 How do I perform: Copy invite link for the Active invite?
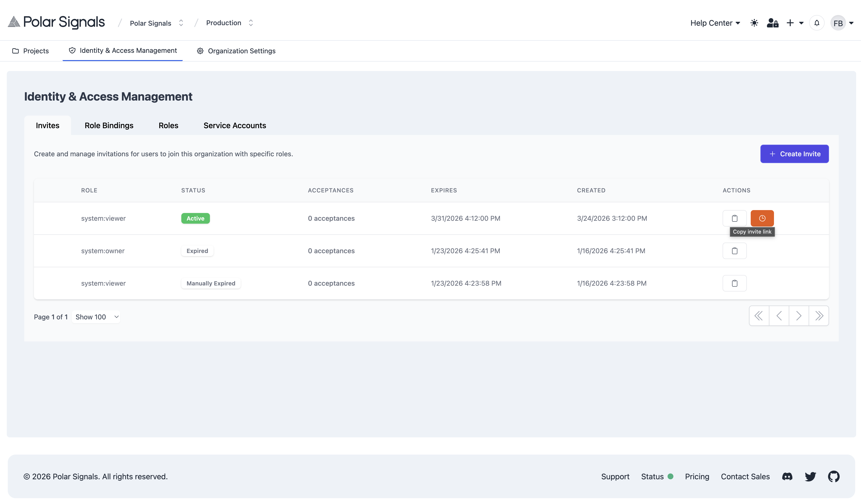point(734,218)
